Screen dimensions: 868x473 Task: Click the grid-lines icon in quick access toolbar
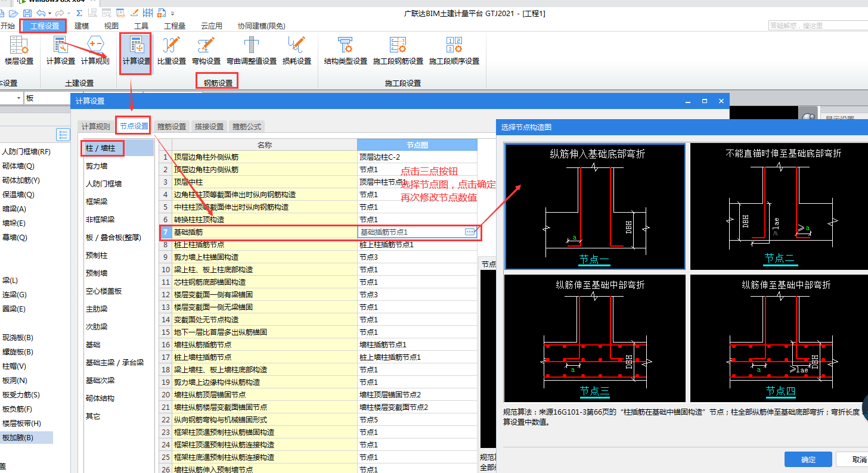point(147,13)
